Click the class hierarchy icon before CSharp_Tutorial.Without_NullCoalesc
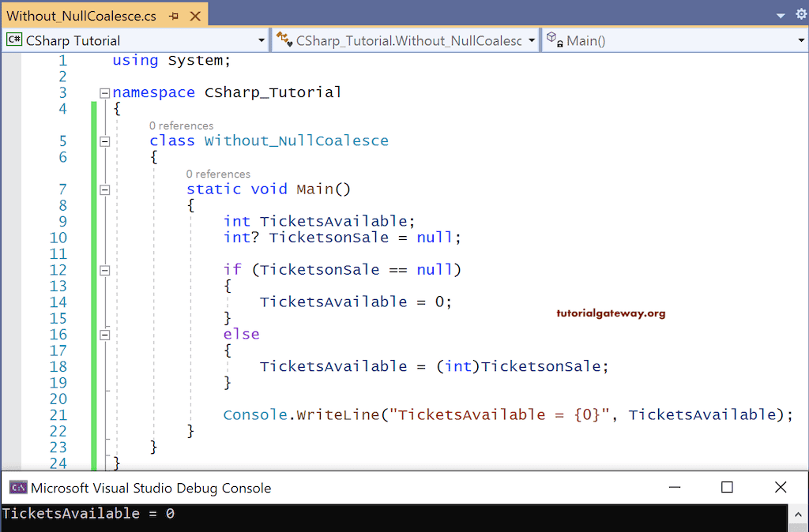The image size is (809, 532). click(282, 39)
